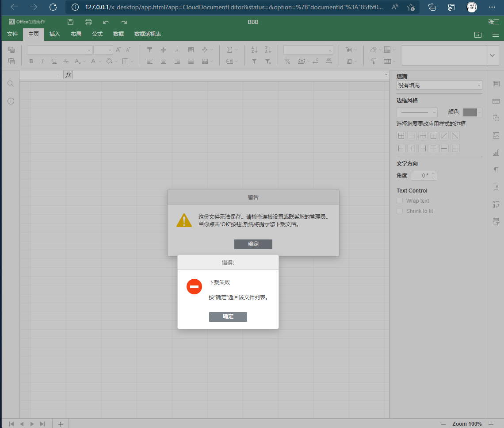Click 确定 in the 下载失败 error dialog
The height and width of the screenshot is (428, 504).
pos(228,316)
